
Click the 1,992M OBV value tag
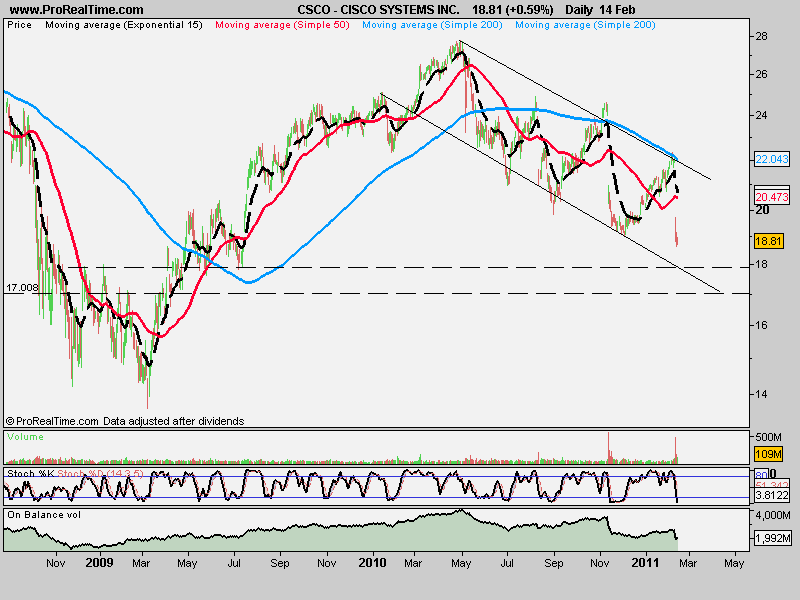click(x=773, y=538)
